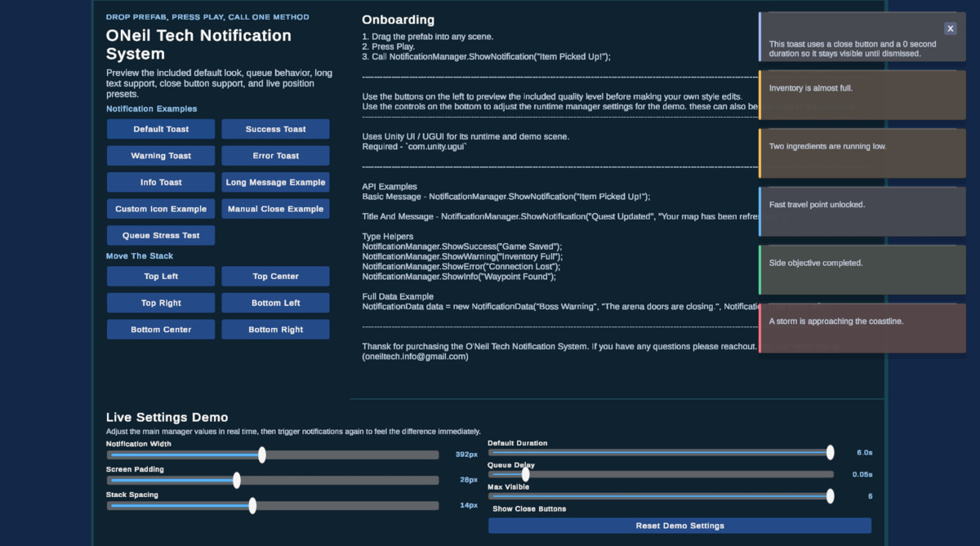Click the Queue Delay slider handle

(526, 474)
